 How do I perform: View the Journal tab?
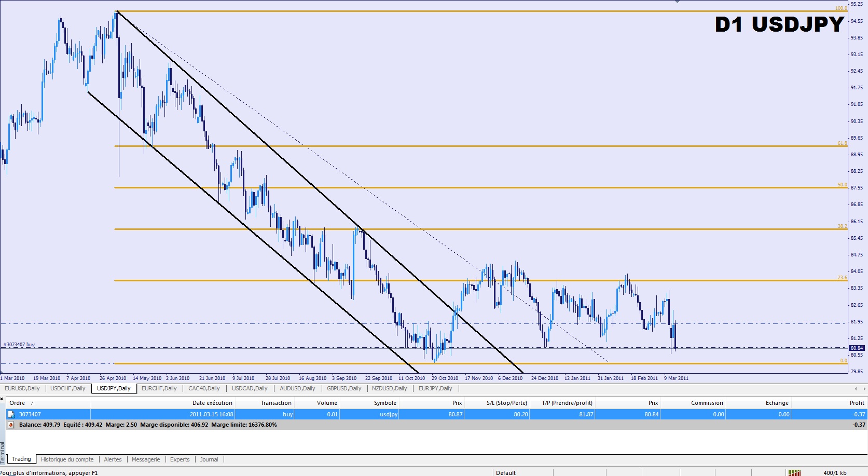point(209,459)
